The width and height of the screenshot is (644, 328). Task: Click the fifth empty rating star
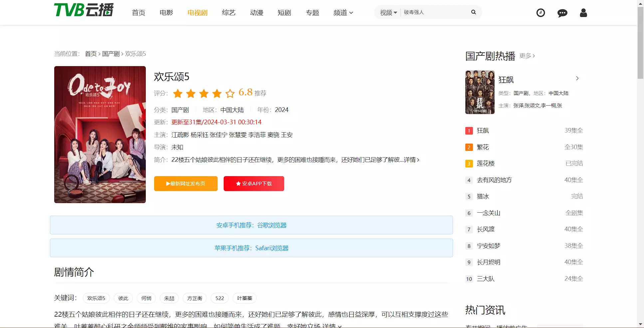230,93
